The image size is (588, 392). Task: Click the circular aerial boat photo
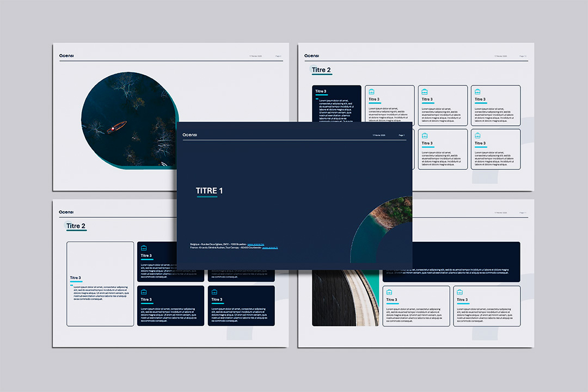130,120
